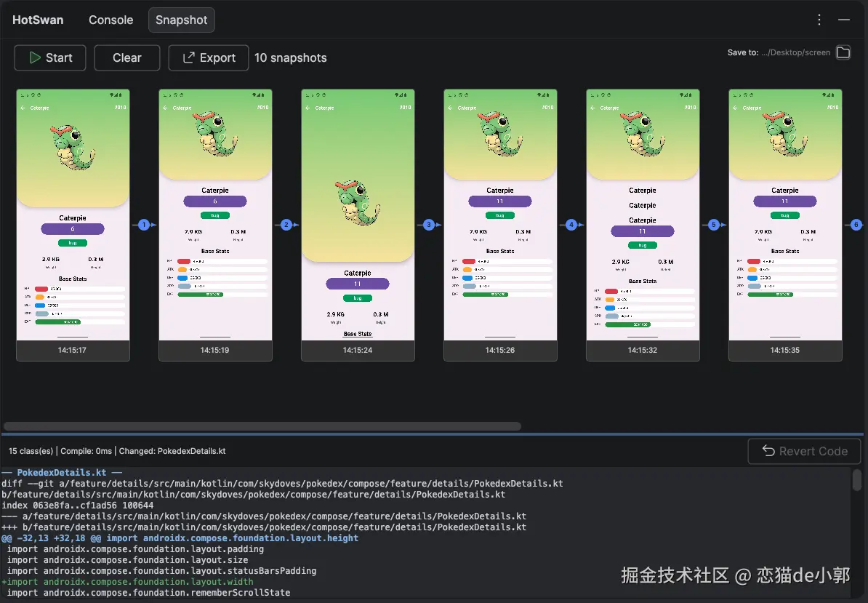
Task: Click transition marker 3 between snapshots
Action: pos(429,225)
